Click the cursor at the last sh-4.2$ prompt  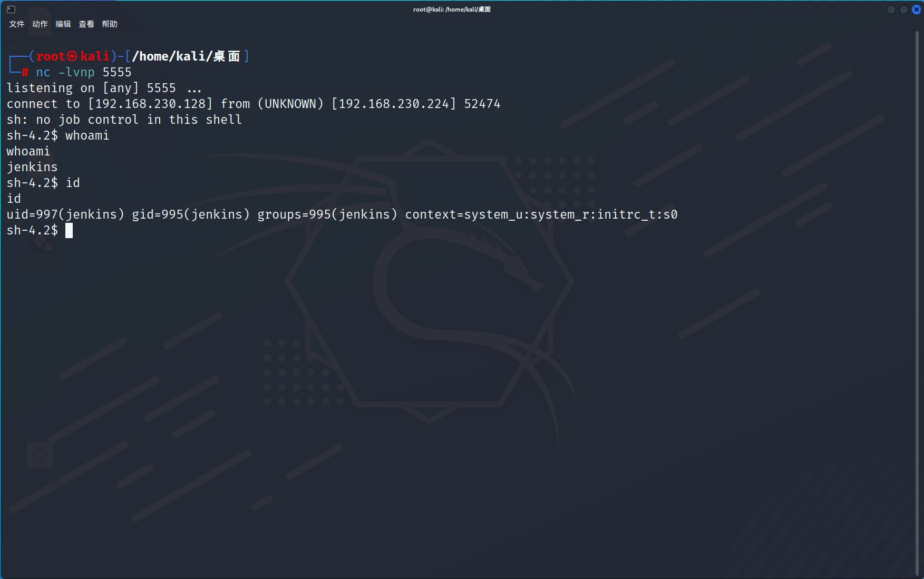(x=69, y=231)
